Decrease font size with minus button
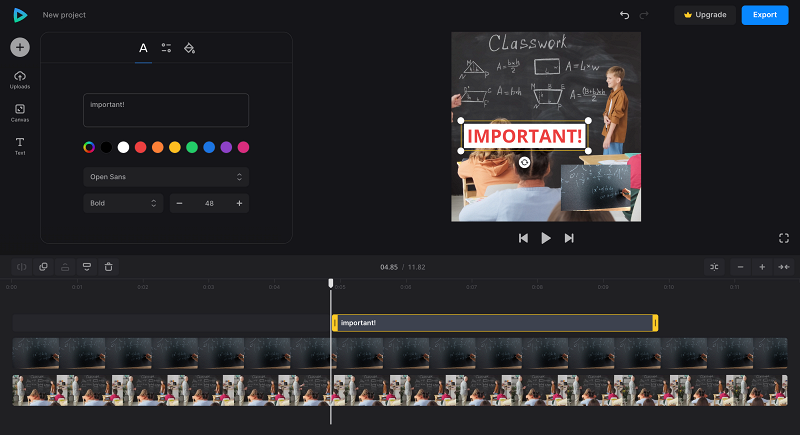Image resolution: width=800 pixels, height=435 pixels. coord(179,203)
